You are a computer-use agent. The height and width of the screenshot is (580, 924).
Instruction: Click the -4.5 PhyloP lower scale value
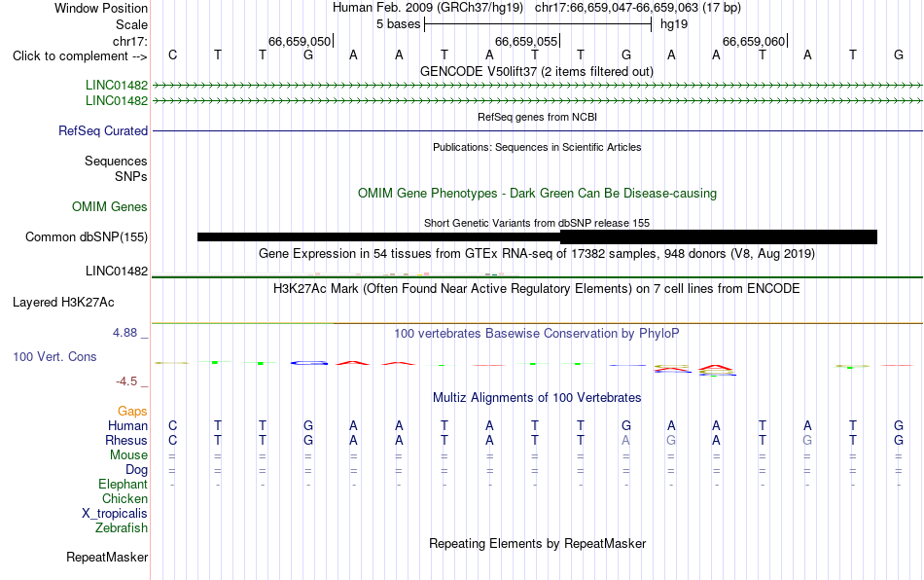(x=126, y=381)
